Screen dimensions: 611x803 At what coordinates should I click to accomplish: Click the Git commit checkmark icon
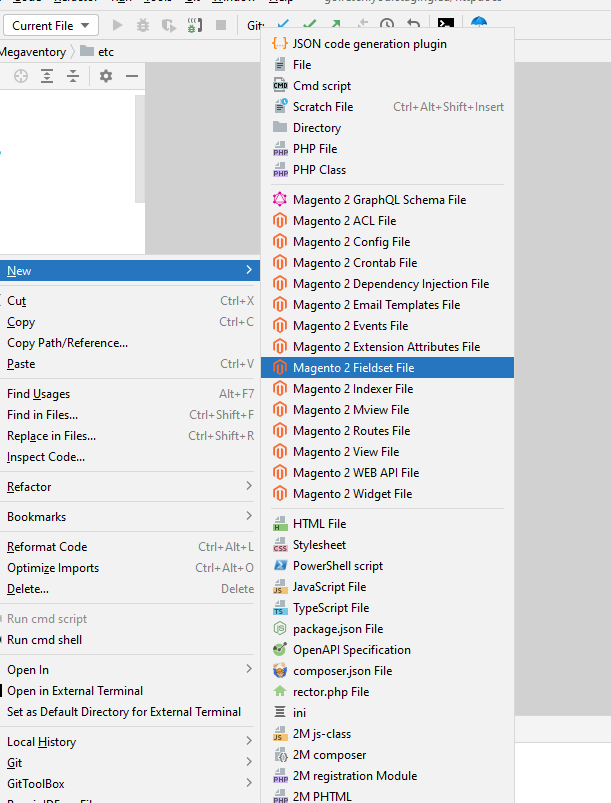pos(309,24)
